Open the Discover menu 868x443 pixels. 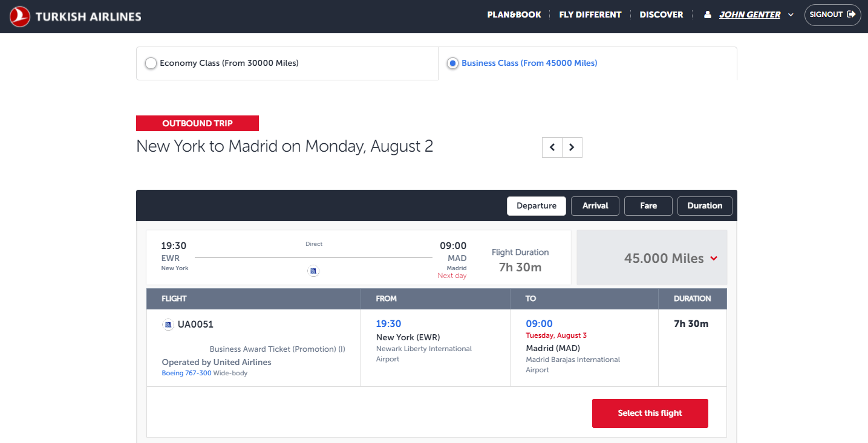coord(661,15)
